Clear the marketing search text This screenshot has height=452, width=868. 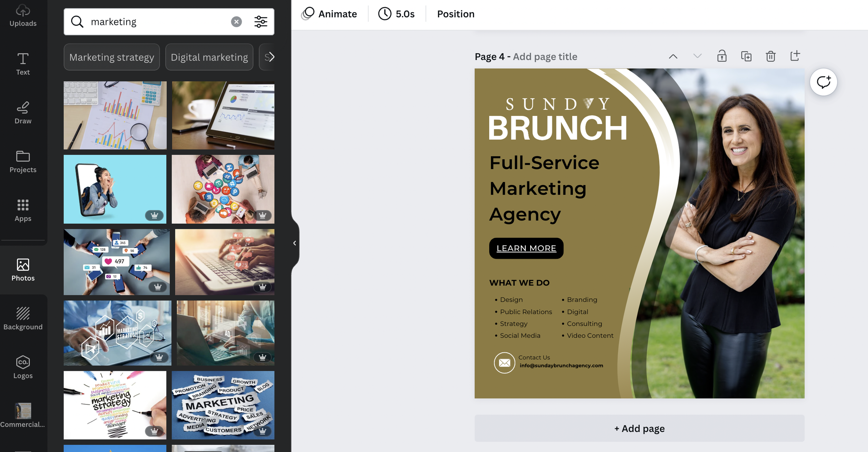point(236,22)
